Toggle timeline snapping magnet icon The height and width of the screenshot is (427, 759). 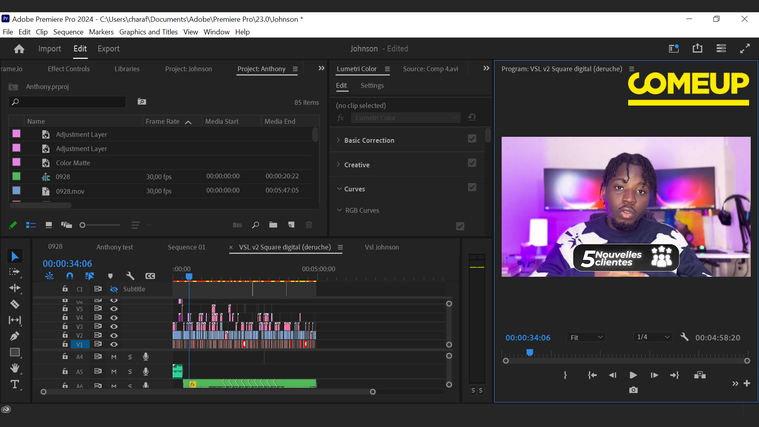[x=69, y=276]
